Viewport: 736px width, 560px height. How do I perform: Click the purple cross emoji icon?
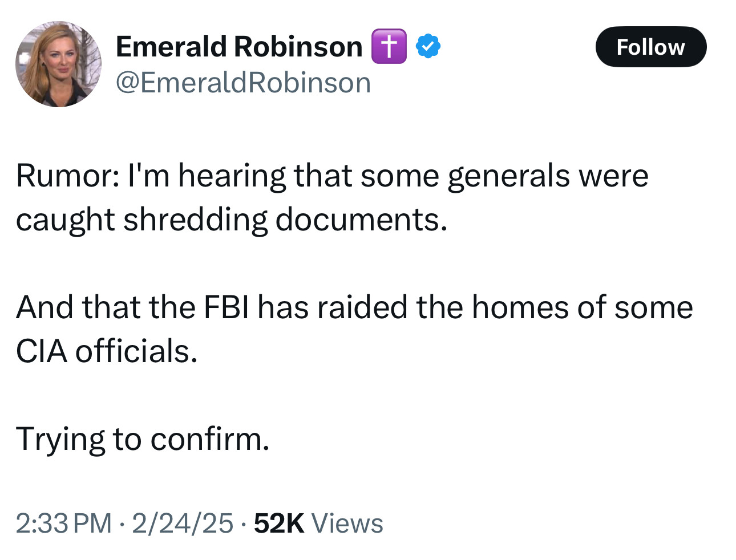(389, 46)
